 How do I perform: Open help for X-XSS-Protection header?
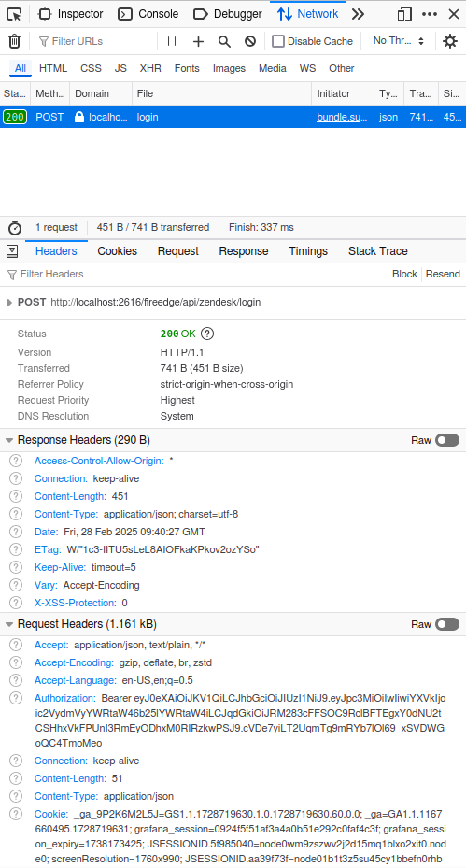click(16, 603)
